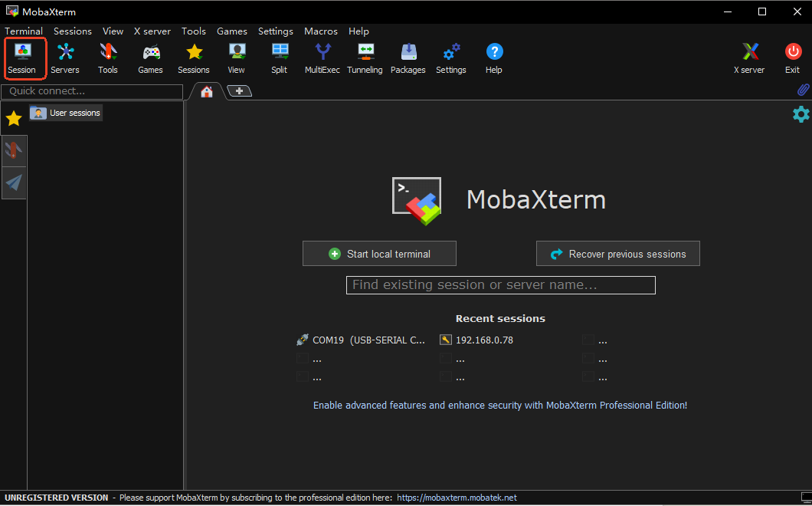
Task: Click the Sessions star toolbar icon
Action: click(x=194, y=58)
